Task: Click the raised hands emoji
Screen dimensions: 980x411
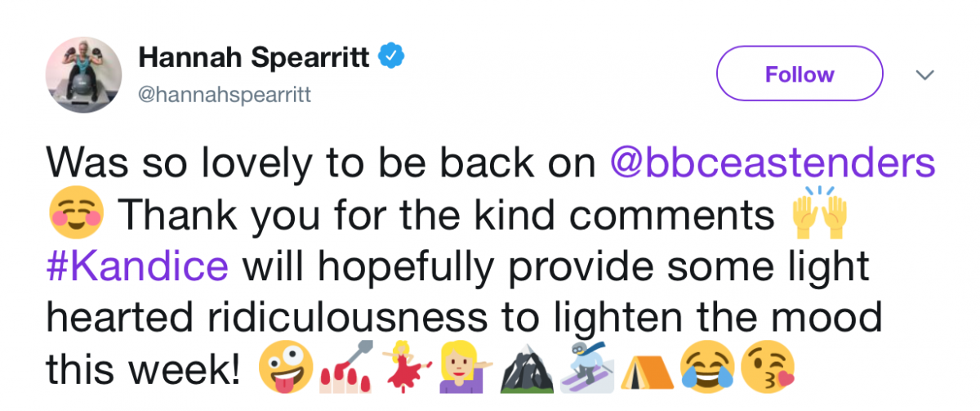Action: click(x=820, y=212)
